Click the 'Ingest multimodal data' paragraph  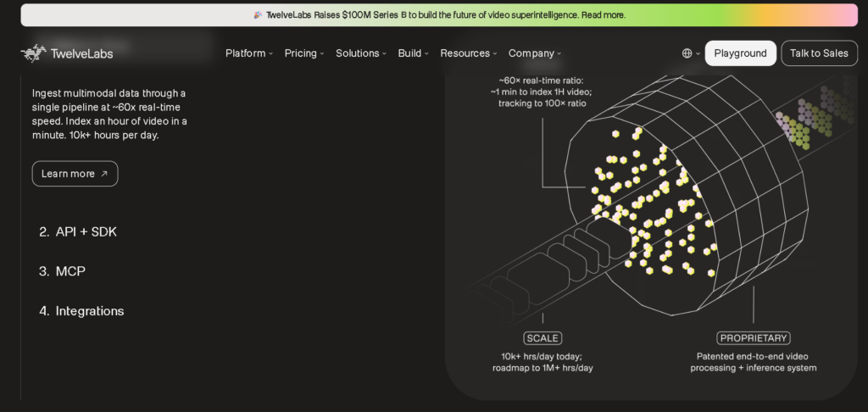109,114
